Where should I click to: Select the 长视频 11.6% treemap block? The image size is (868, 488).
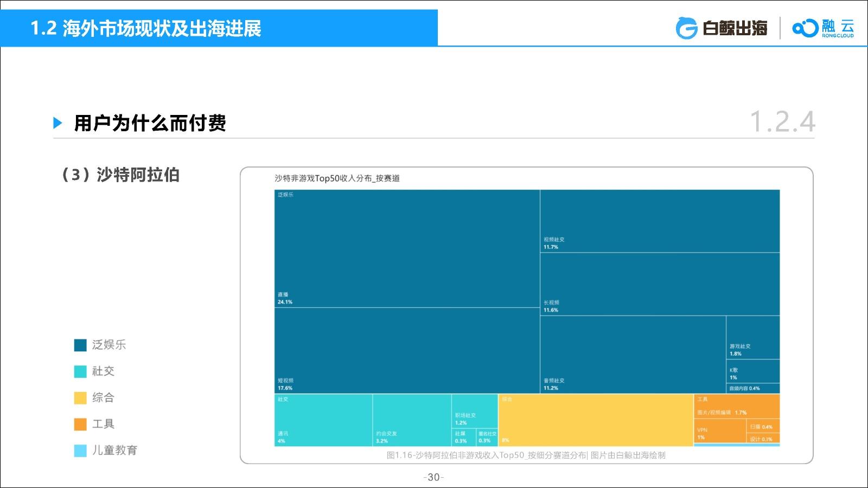point(660,284)
